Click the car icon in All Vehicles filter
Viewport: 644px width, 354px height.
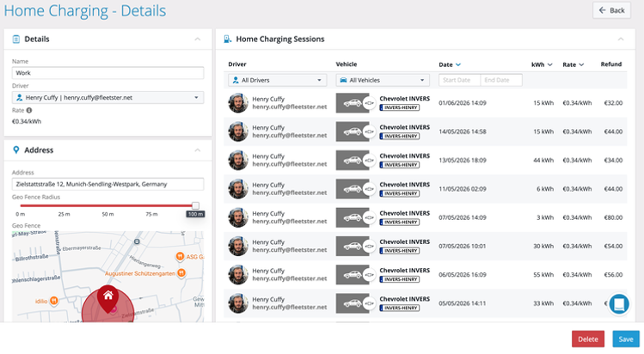click(343, 80)
